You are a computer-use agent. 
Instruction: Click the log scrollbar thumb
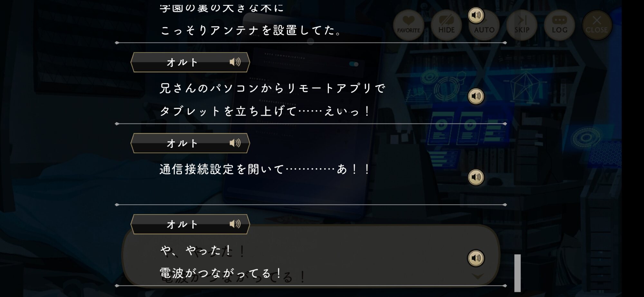(x=517, y=273)
